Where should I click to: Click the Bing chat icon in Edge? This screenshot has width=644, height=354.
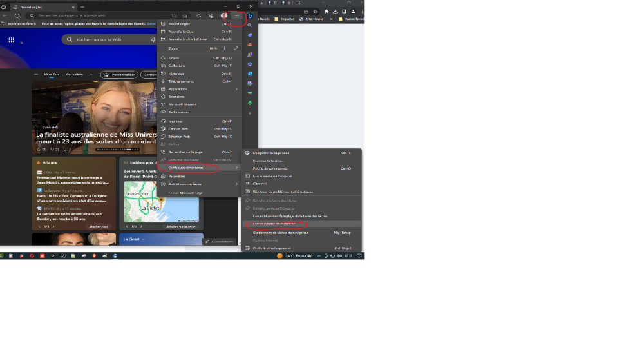coord(250,15)
